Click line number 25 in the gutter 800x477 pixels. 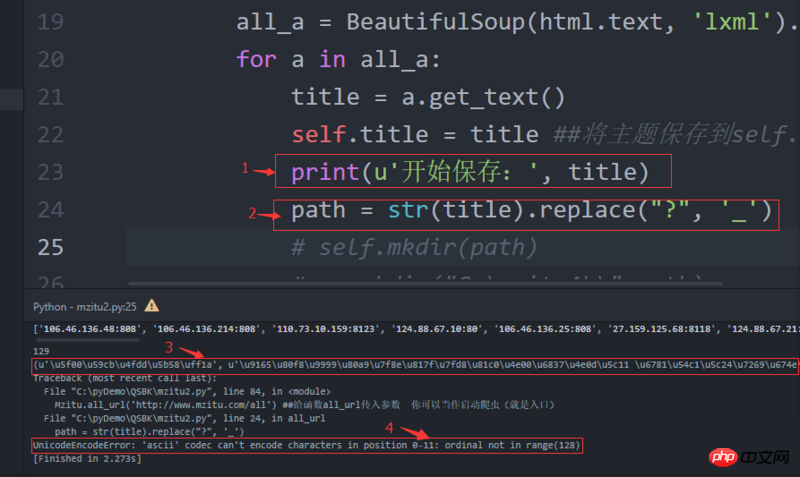pos(51,247)
